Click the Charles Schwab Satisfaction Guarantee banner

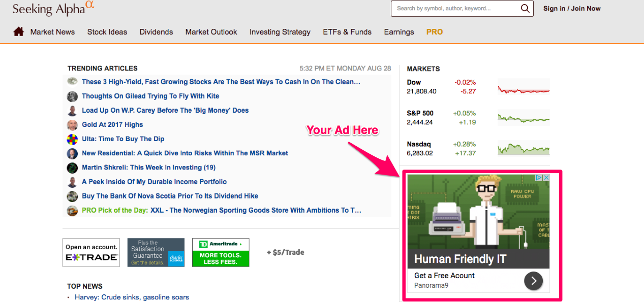[x=156, y=253]
